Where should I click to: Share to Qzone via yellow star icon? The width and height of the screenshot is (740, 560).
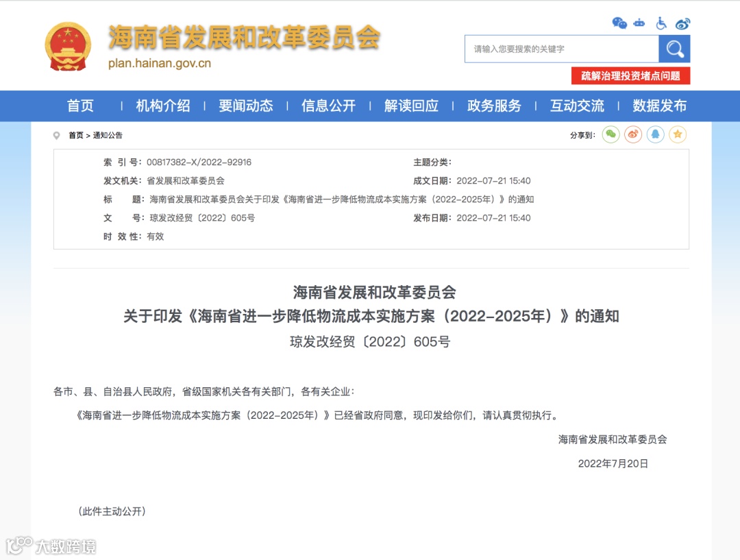[x=678, y=135]
